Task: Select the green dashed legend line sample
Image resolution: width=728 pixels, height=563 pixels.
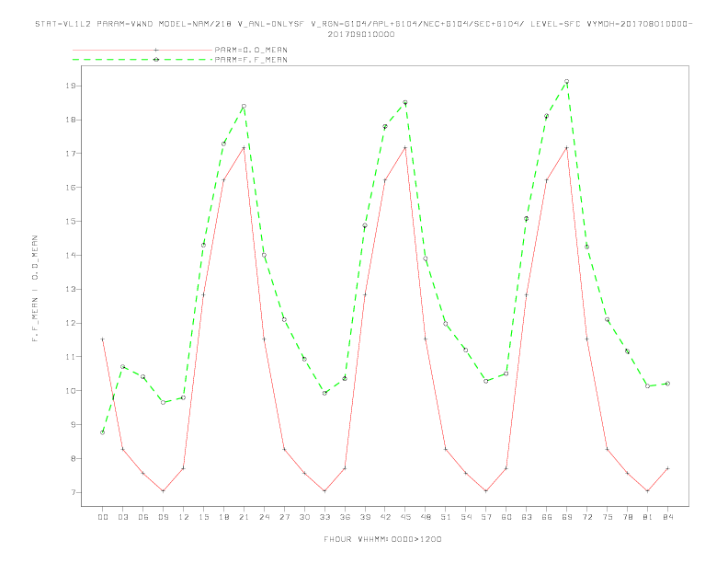Action: (x=142, y=60)
